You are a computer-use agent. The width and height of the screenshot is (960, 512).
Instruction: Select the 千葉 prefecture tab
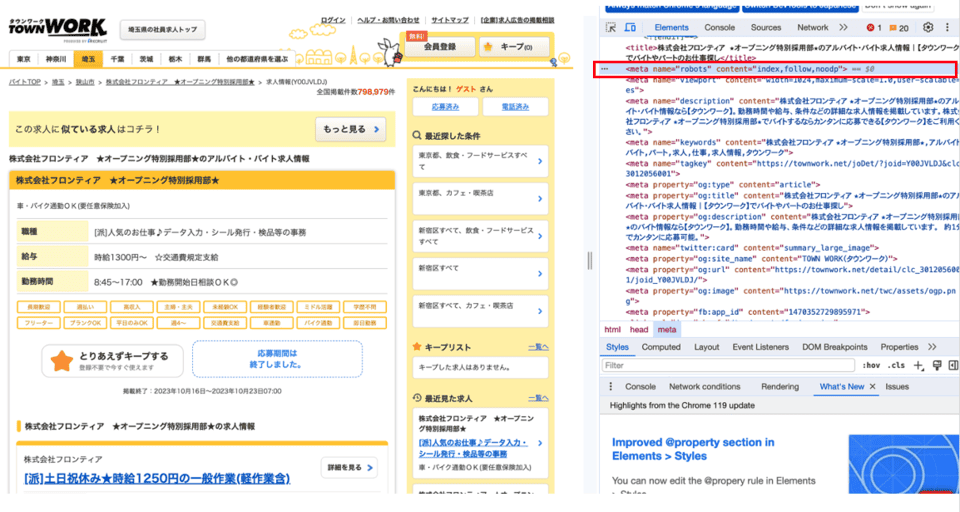pyautogui.click(x=118, y=59)
